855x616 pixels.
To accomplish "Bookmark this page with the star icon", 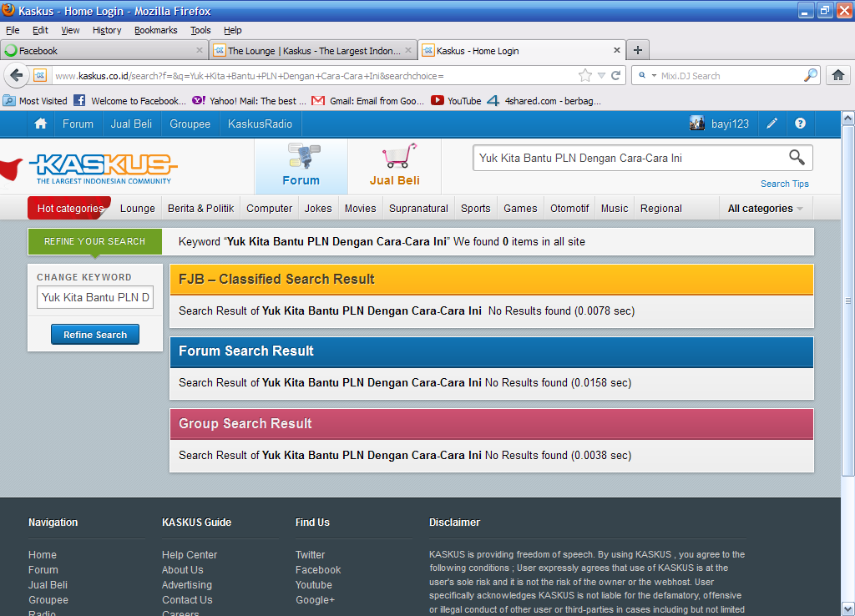I will (585, 76).
